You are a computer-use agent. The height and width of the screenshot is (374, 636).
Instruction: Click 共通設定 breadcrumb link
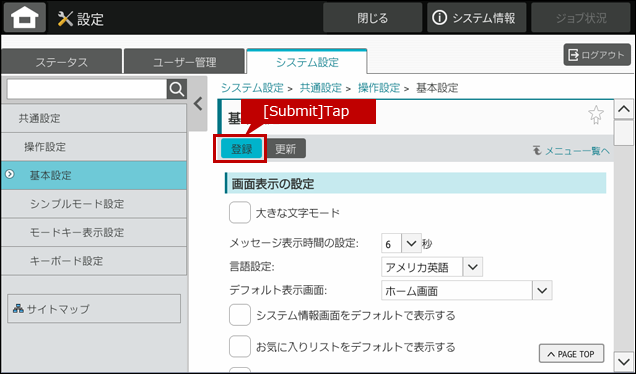point(320,88)
